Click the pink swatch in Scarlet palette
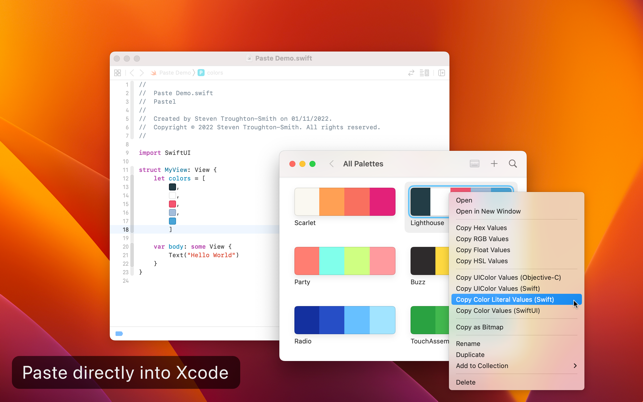643x402 pixels. tap(383, 202)
